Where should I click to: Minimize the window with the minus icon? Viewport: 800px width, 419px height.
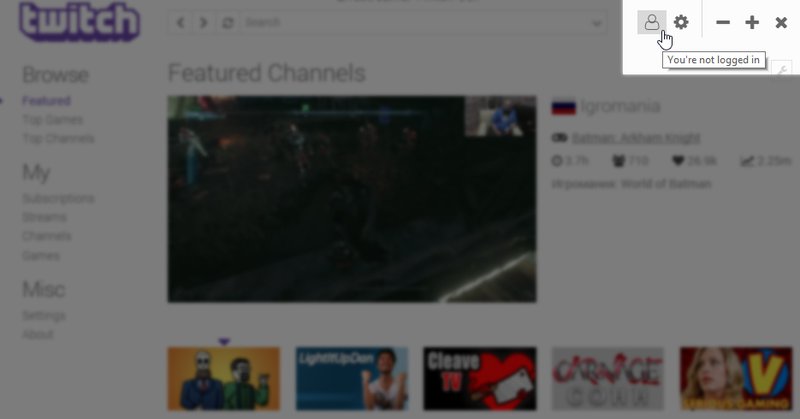[x=722, y=22]
